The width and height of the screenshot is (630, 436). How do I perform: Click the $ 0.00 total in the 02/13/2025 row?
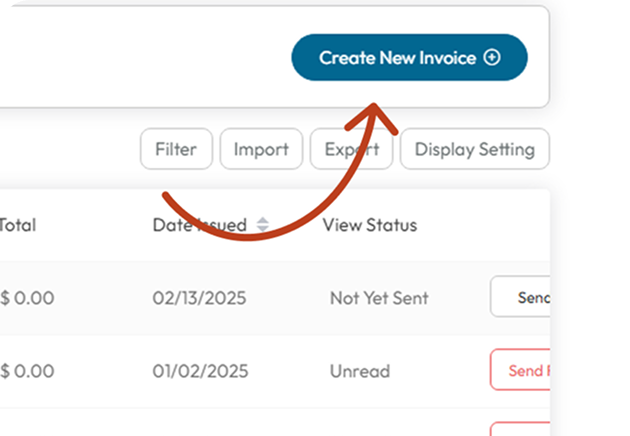coord(27,297)
